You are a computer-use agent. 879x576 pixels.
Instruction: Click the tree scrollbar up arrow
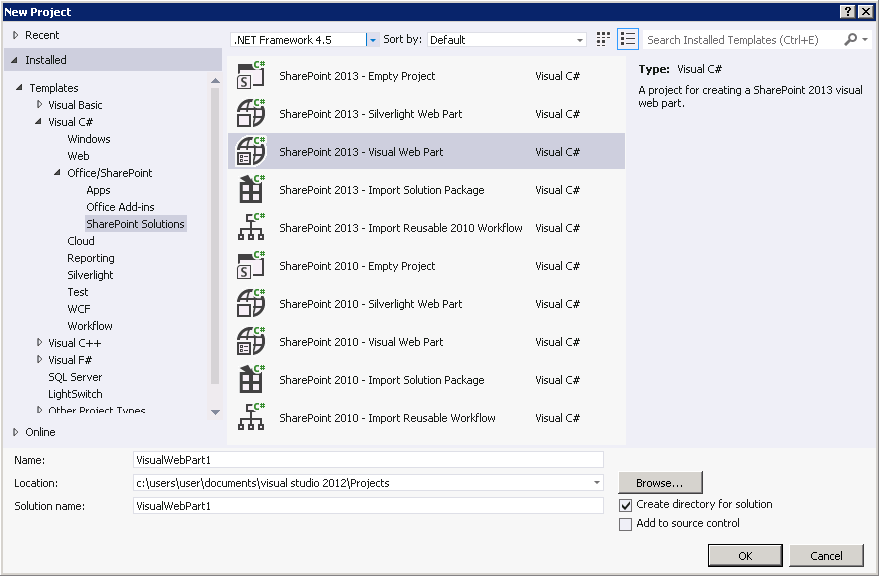(x=215, y=81)
